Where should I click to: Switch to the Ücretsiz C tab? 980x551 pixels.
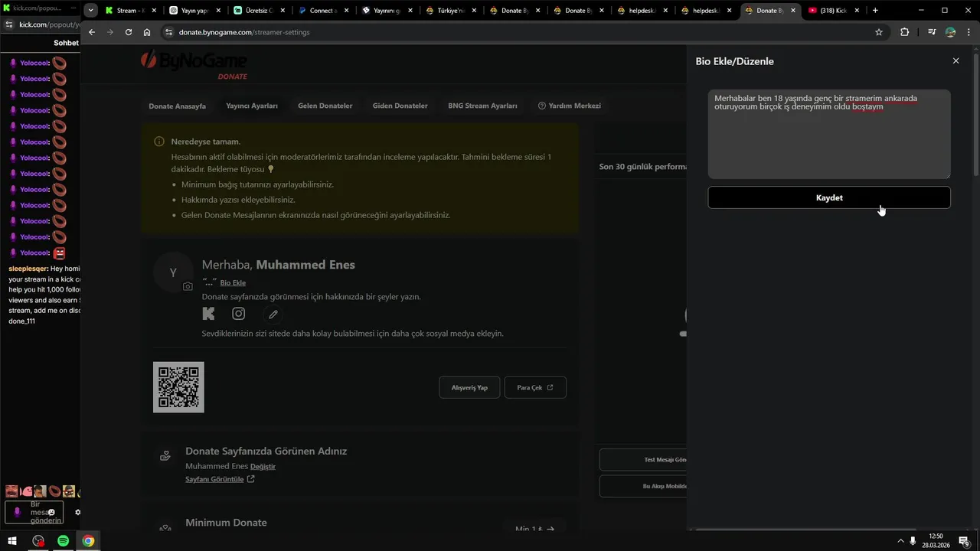point(259,11)
